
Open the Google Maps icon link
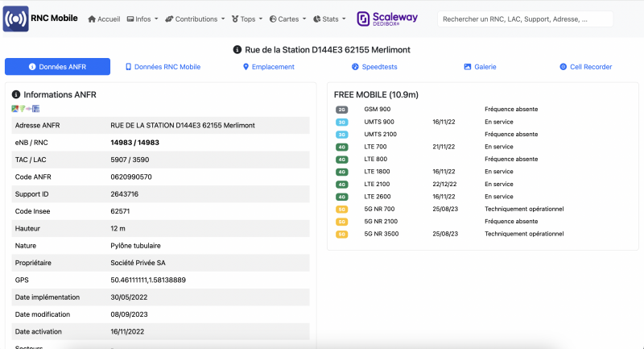(14, 109)
